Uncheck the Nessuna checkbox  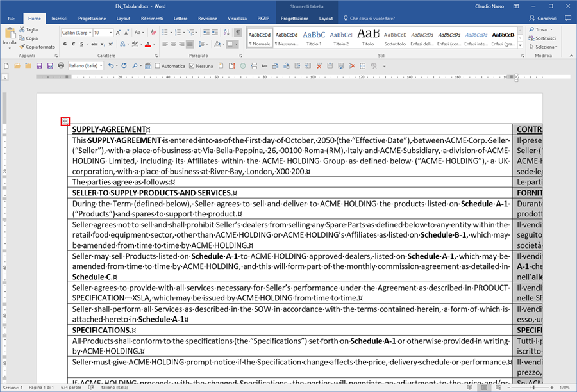pyautogui.click(x=192, y=66)
